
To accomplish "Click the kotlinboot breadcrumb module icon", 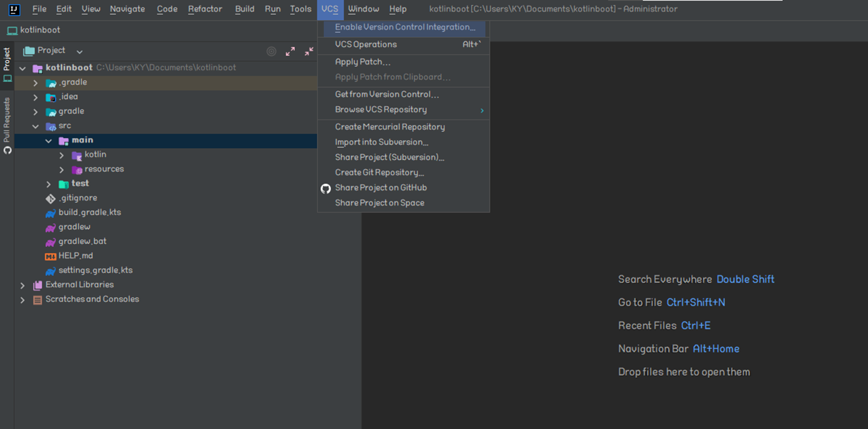I will click(x=12, y=31).
